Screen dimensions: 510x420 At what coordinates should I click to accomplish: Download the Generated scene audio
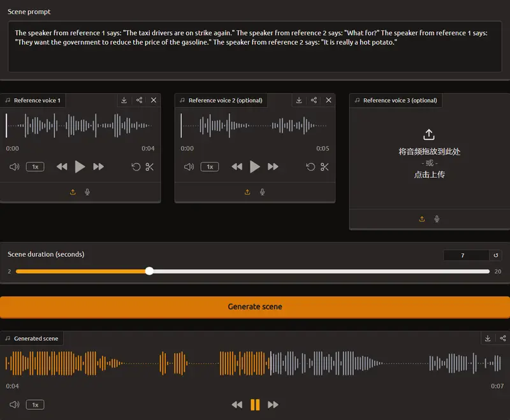488,338
